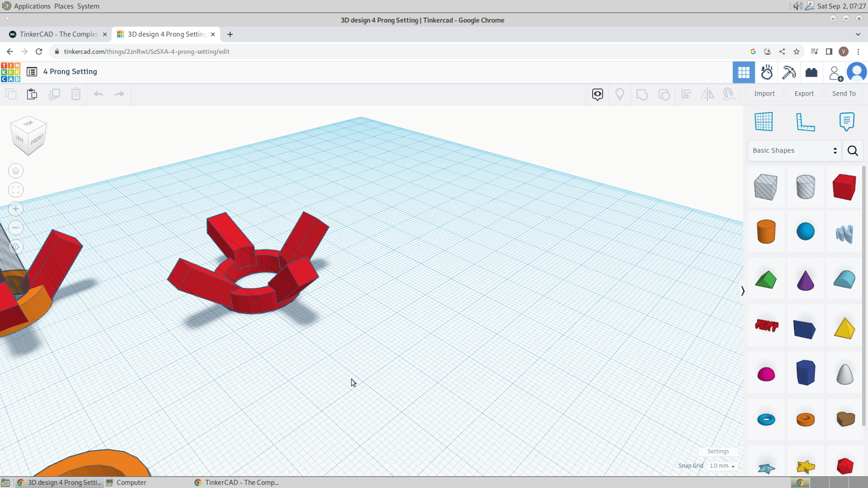Viewport: 868px width, 488px height.
Task: Click the Undo arrow
Action: point(98,94)
